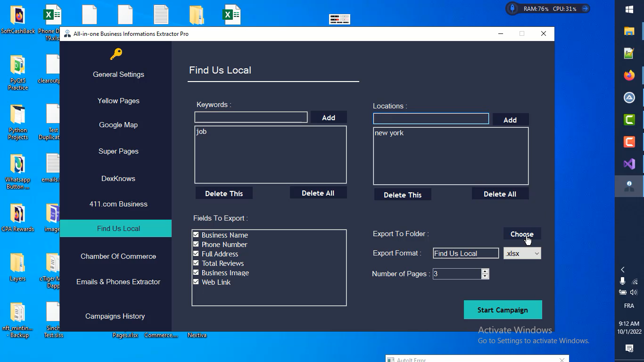Click the microphone tray icon
This screenshot has width=644, height=362.
(x=623, y=281)
